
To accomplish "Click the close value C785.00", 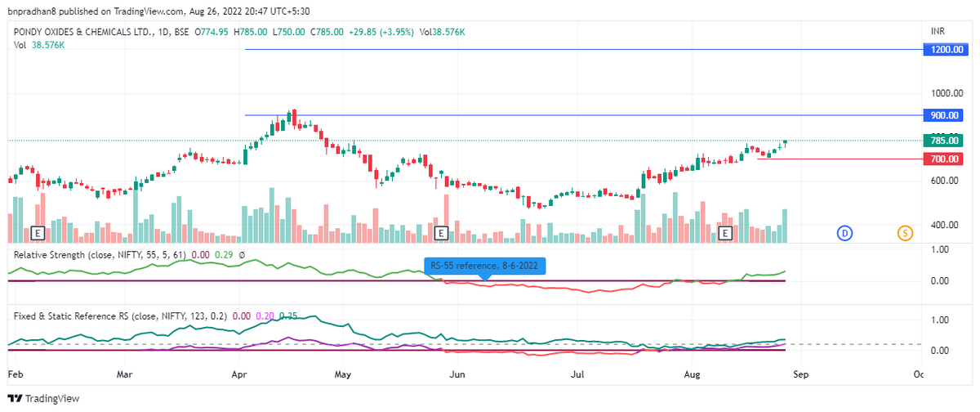I will pos(327,32).
